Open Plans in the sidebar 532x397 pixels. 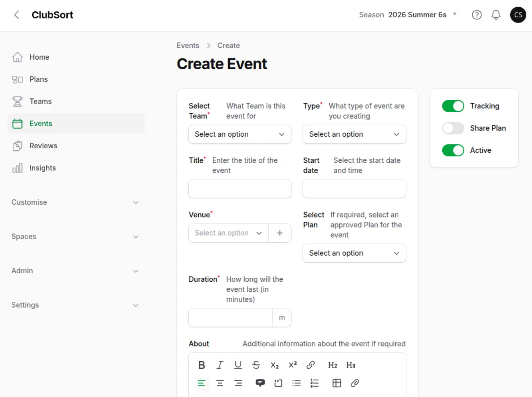point(76,79)
